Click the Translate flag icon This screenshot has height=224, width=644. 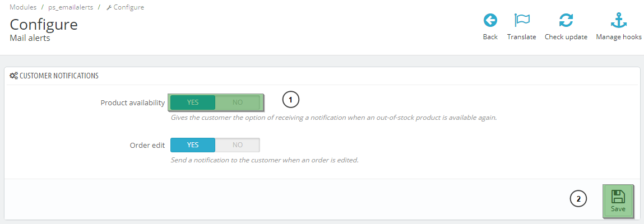coord(522,21)
